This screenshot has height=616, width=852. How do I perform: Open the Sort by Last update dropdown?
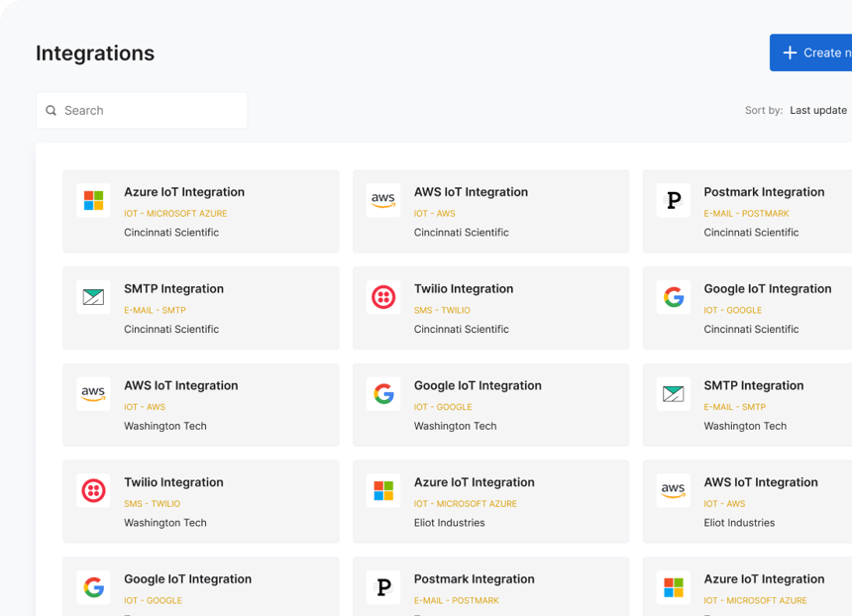pos(818,110)
